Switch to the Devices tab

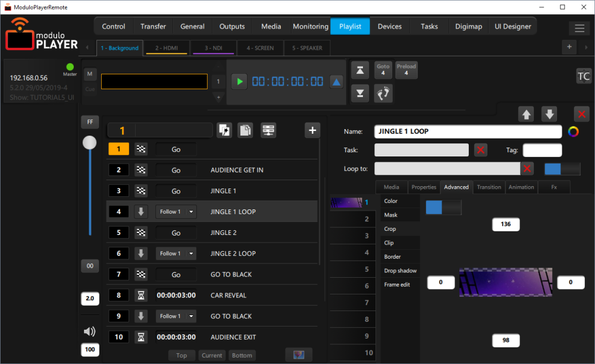coord(389,26)
